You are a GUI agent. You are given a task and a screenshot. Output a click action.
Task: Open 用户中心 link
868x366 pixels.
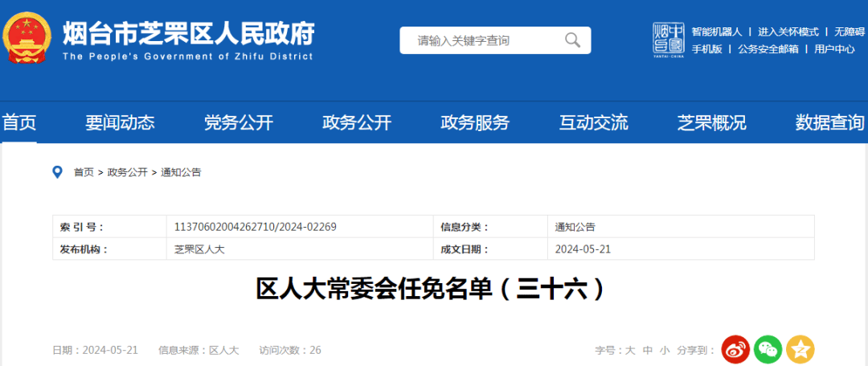point(833,49)
